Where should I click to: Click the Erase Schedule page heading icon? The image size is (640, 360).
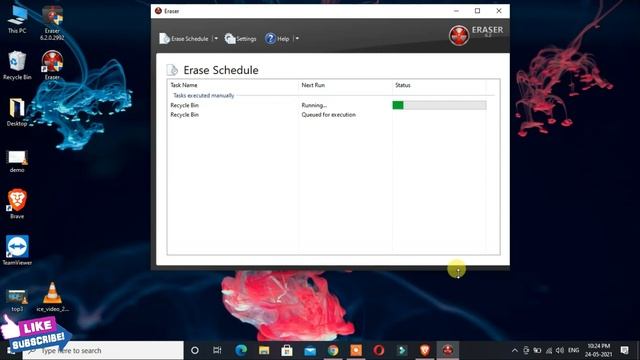tap(172, 70)
